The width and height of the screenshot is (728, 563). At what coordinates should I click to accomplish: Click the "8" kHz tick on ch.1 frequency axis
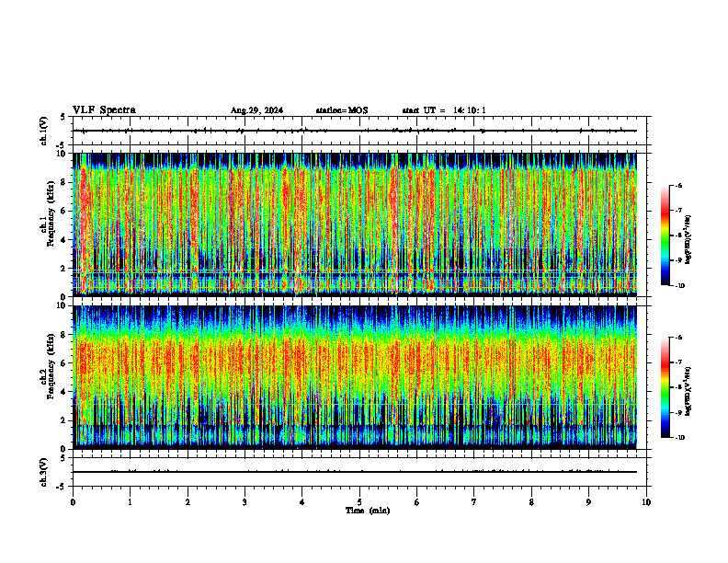63,182
